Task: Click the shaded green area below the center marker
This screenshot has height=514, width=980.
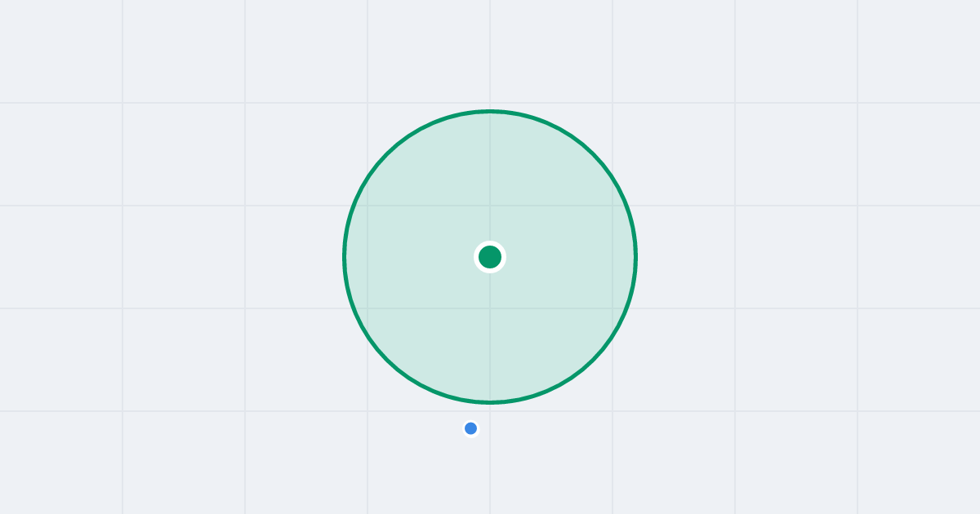Action: [490, 335]
